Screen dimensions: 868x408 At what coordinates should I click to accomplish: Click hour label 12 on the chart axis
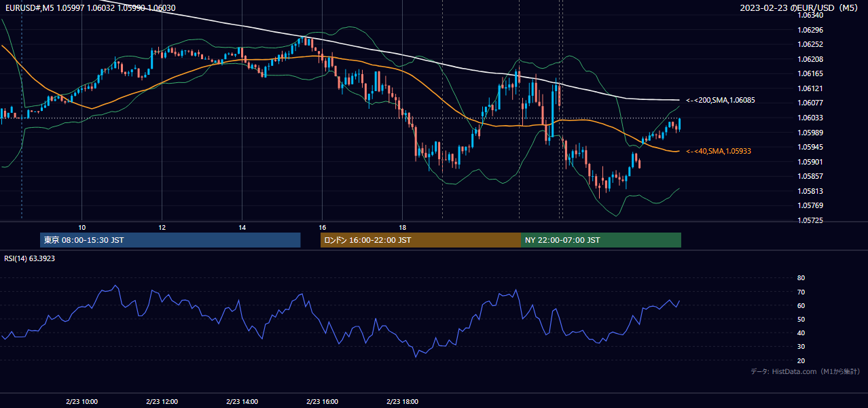[162, 227]
